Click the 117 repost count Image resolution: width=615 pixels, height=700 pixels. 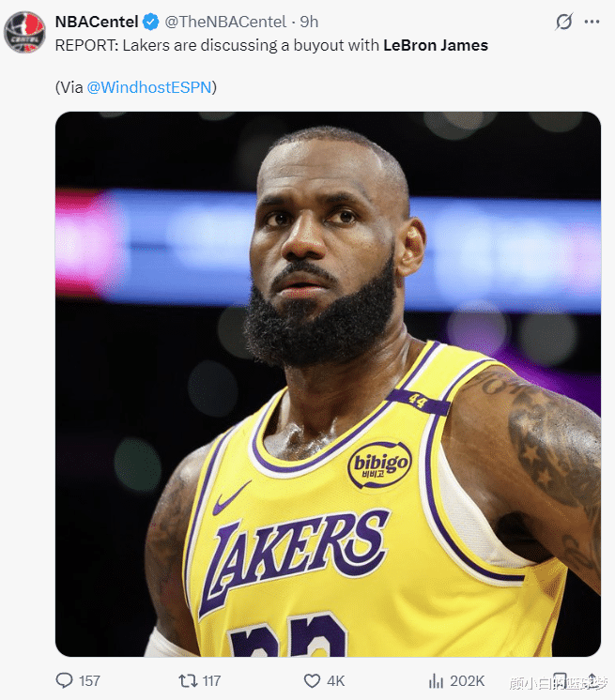click(211, 680)
